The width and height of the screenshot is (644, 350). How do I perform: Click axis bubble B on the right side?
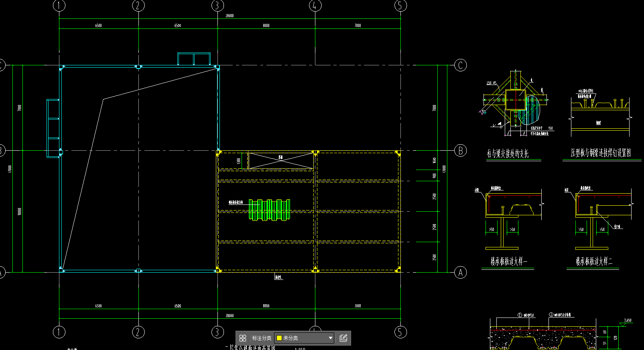tap(461, 151)
